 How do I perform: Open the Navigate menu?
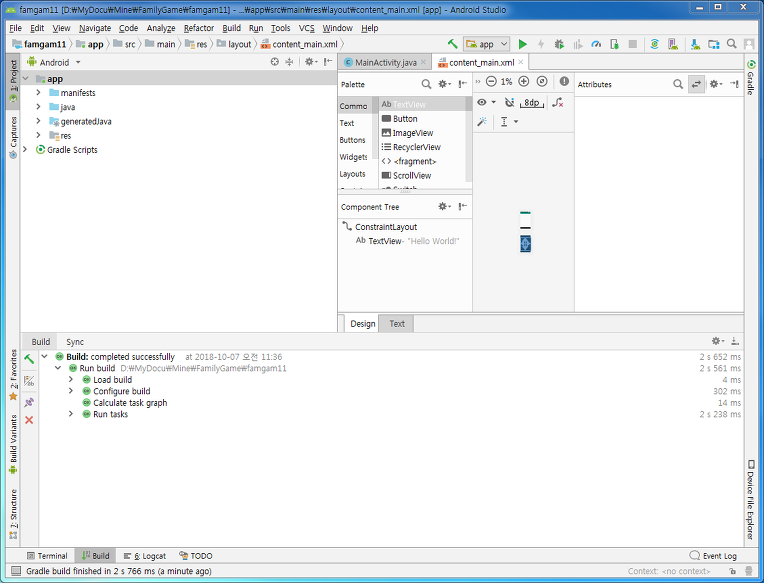95,28
